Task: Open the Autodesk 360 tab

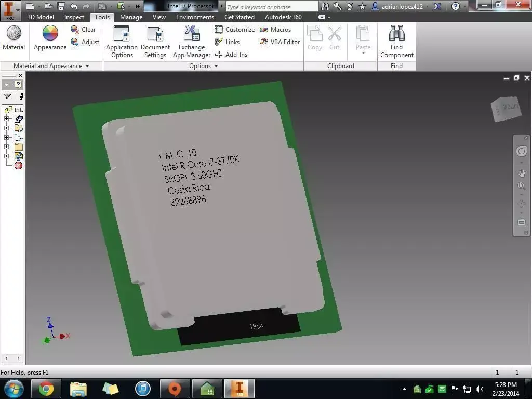Action: pos(283,17)
